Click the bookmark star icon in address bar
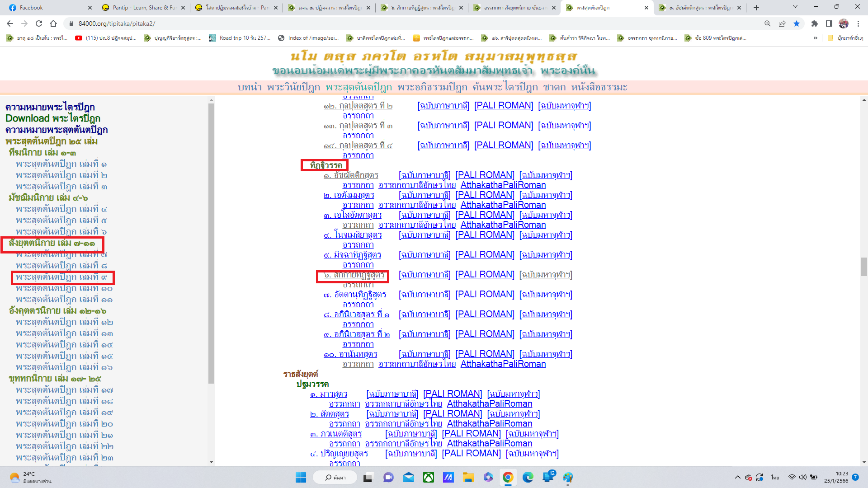The width and height of the screenshot is (868, 488). tap(797, 23)
